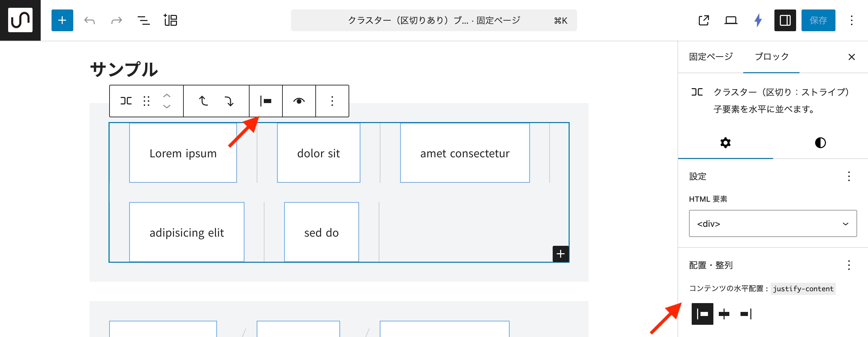Viewport: 868px width, 337px height.
Task: Open page in new tab via external link icon
Action: (704, 20)
